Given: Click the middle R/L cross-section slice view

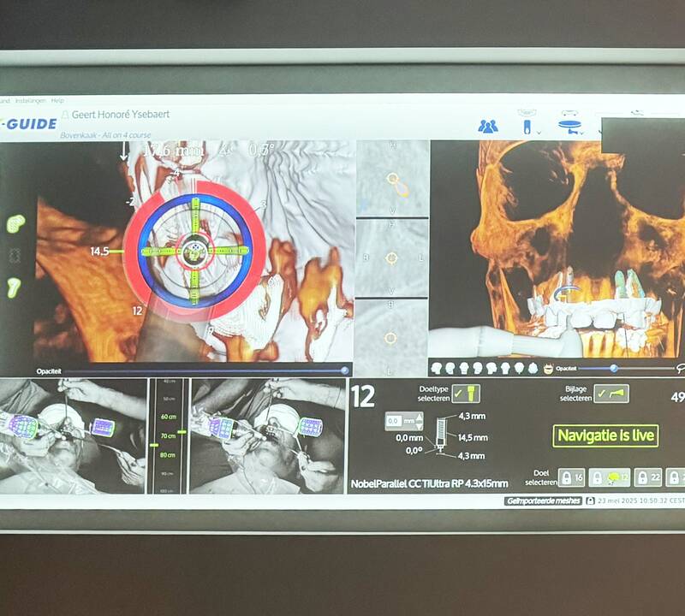Looking at the screenshot, I should pyautogui.click(x=392, y=258).
